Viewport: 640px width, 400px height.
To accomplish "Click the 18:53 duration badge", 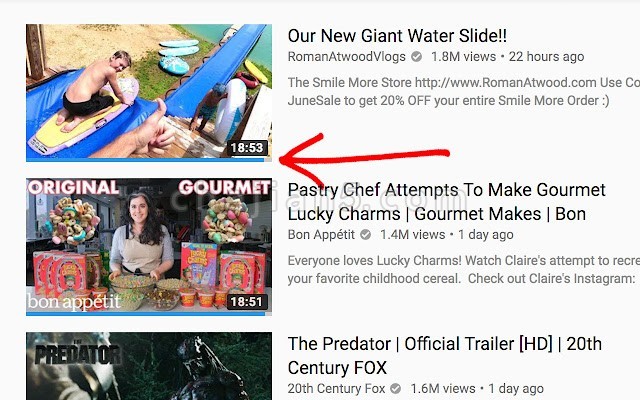I will [x=247, y=148].
